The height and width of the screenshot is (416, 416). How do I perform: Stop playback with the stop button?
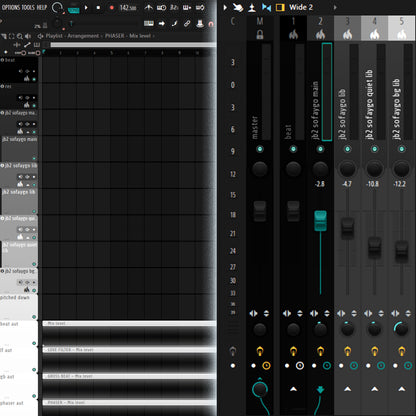coord(98,7)
